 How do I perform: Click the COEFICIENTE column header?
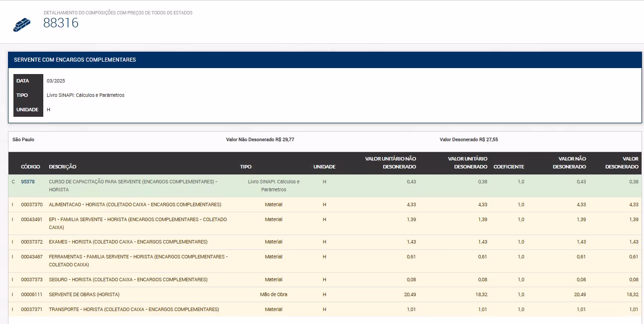coord(509,167)
